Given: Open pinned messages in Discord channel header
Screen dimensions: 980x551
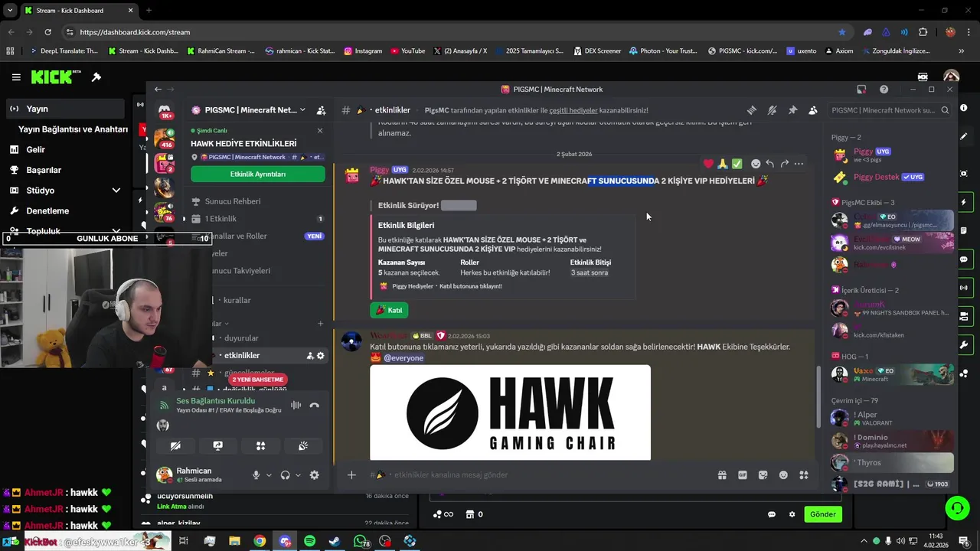Looking at the screenshot, I should tap(792, 110).
